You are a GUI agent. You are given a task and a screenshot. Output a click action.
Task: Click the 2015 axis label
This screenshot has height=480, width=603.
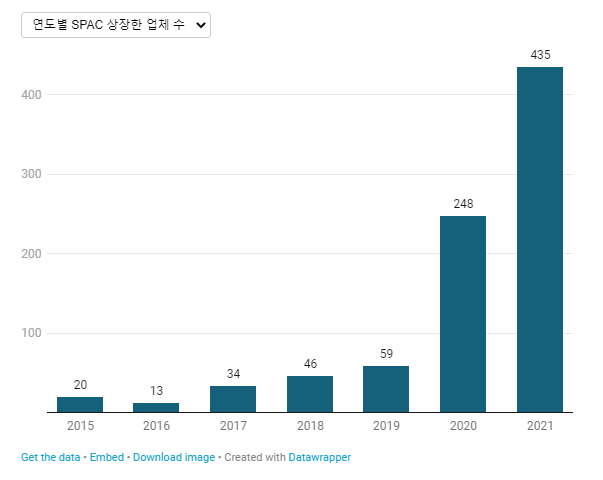point(80,425)
